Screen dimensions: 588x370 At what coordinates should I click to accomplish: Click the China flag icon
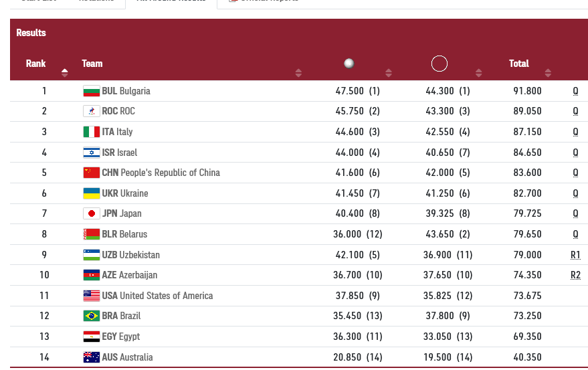pyautogui.click(x=92, y=173)
